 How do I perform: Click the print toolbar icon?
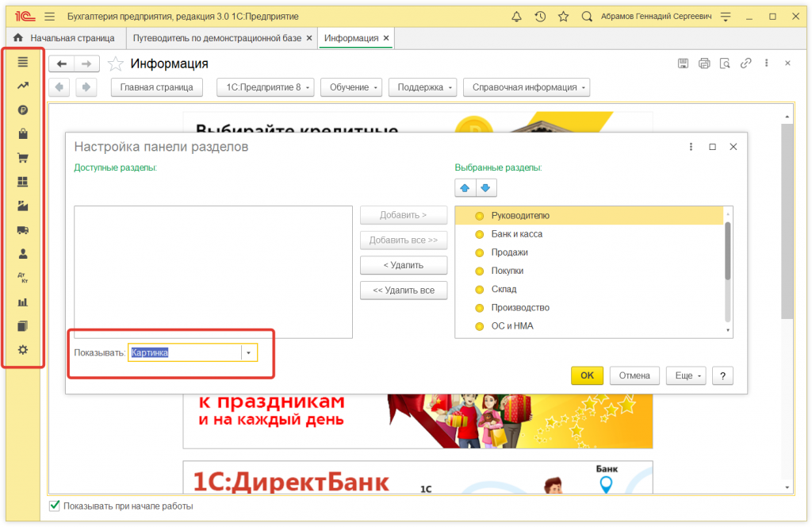[704, 63]
